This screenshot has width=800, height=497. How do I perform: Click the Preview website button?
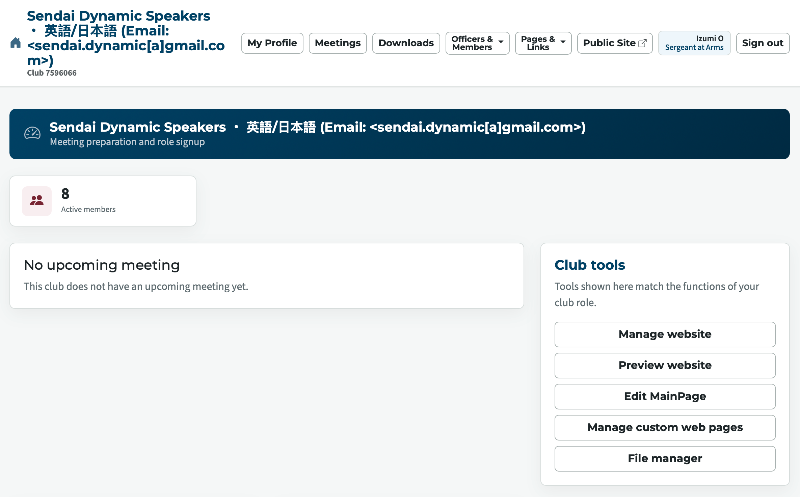click(x=665, y=365)
